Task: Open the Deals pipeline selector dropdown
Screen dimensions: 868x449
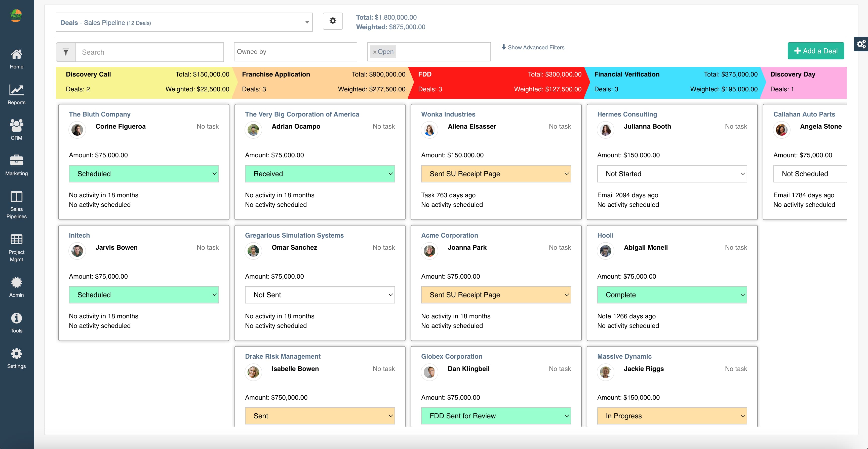Action: click(307, 22)
